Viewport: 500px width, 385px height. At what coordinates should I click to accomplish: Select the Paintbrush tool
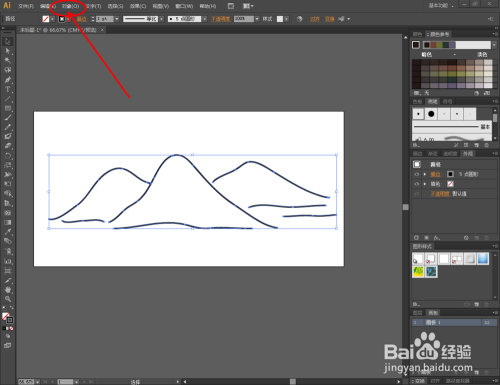point(8,117)
